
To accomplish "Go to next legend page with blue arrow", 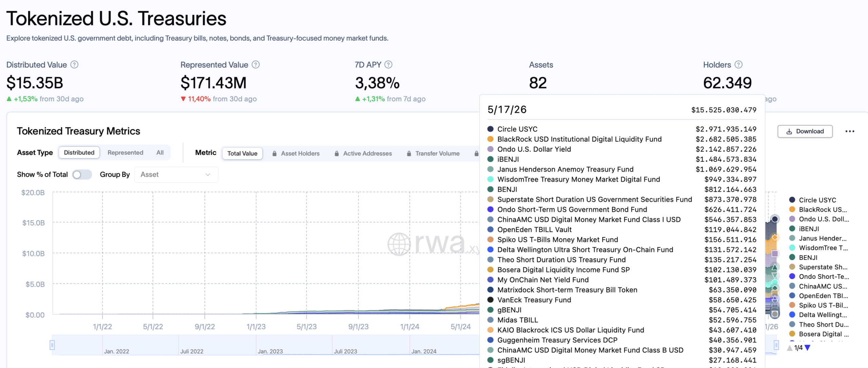I will (x=807, y=348).
